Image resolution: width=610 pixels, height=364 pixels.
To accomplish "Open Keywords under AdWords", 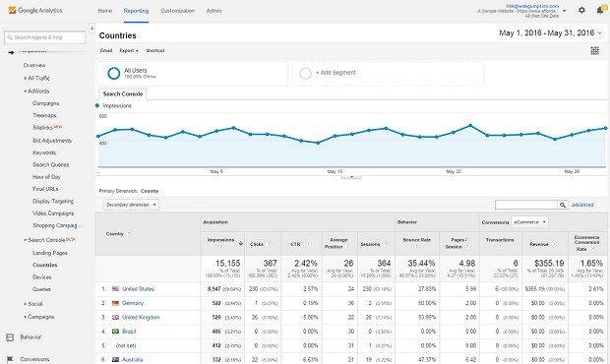I will [x=44, y=152].
